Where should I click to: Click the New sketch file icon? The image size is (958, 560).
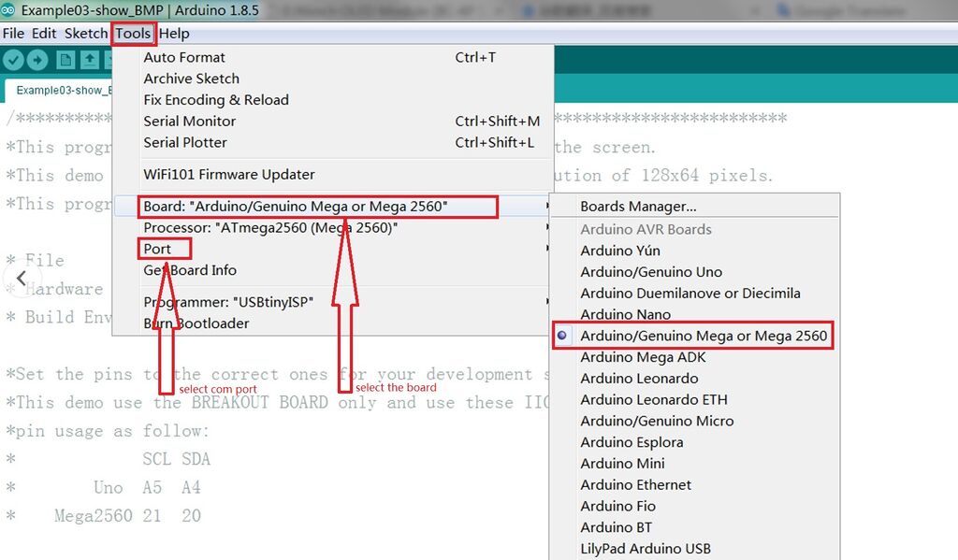coord(65,61)
